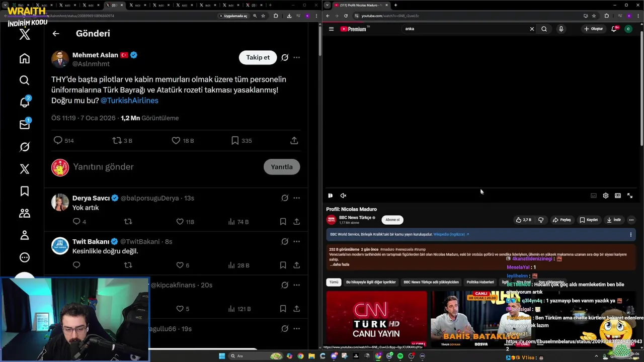Open Twit Bakanı's profile name
This screenshot has height=362, width=644.
(x=91, y=241)
